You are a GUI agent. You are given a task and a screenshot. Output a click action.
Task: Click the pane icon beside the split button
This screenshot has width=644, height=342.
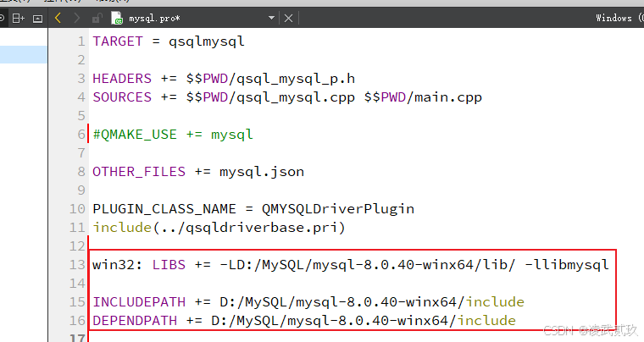coord(37,19)
